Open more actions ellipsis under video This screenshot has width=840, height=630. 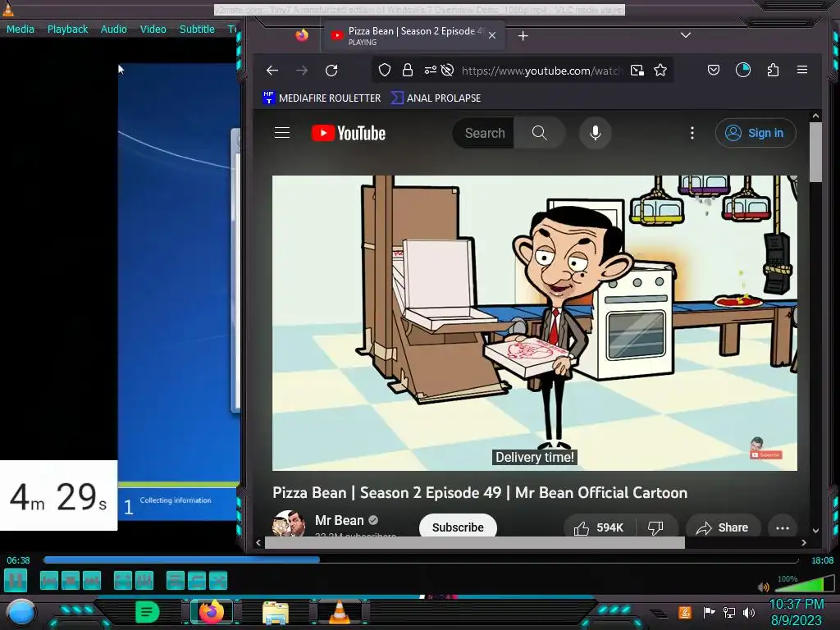782,527
